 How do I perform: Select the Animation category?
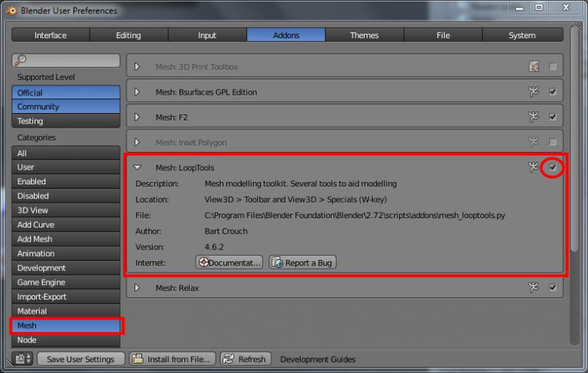66,253
